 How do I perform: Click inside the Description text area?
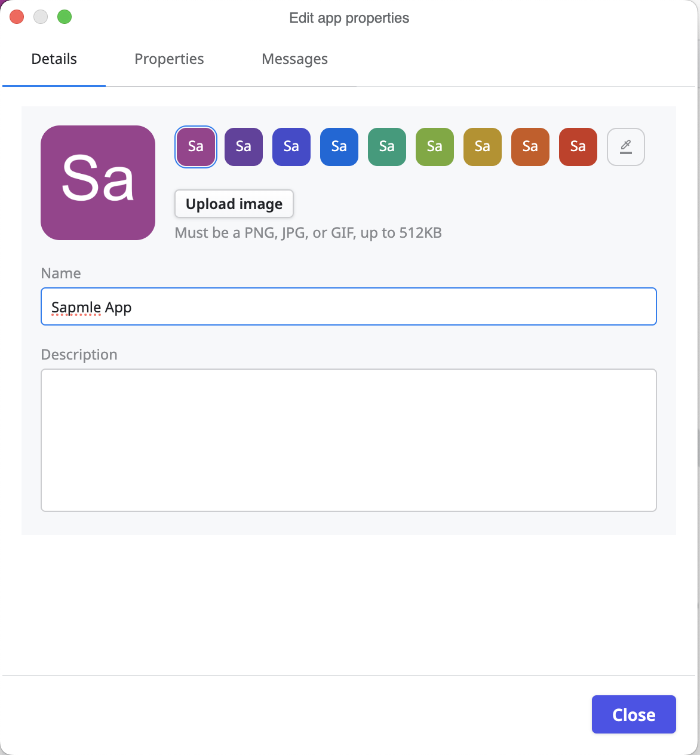pos(348,440)
